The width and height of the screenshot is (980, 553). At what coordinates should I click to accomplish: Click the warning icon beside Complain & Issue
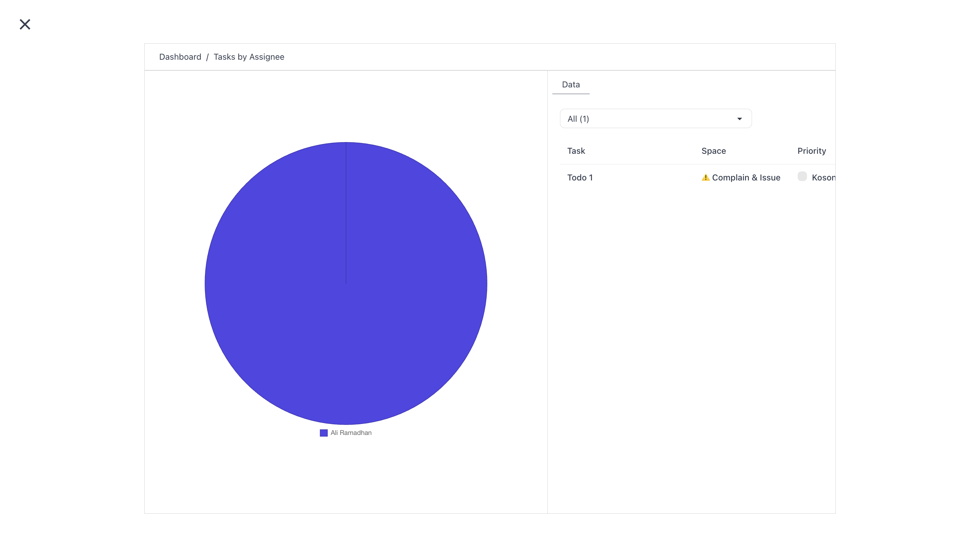705,177
